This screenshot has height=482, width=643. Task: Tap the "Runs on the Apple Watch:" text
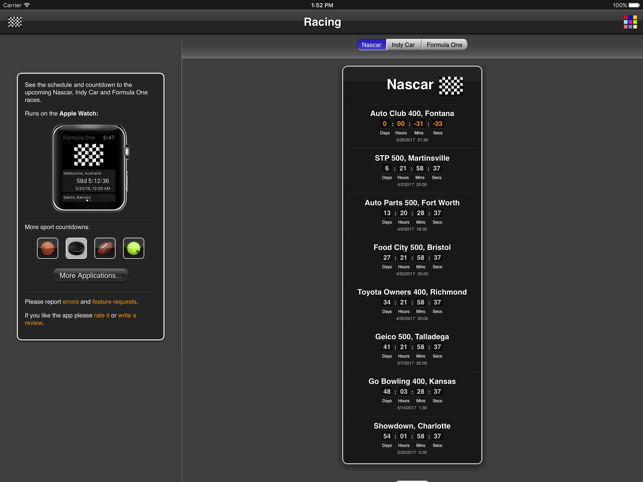[x=62, y=114]
